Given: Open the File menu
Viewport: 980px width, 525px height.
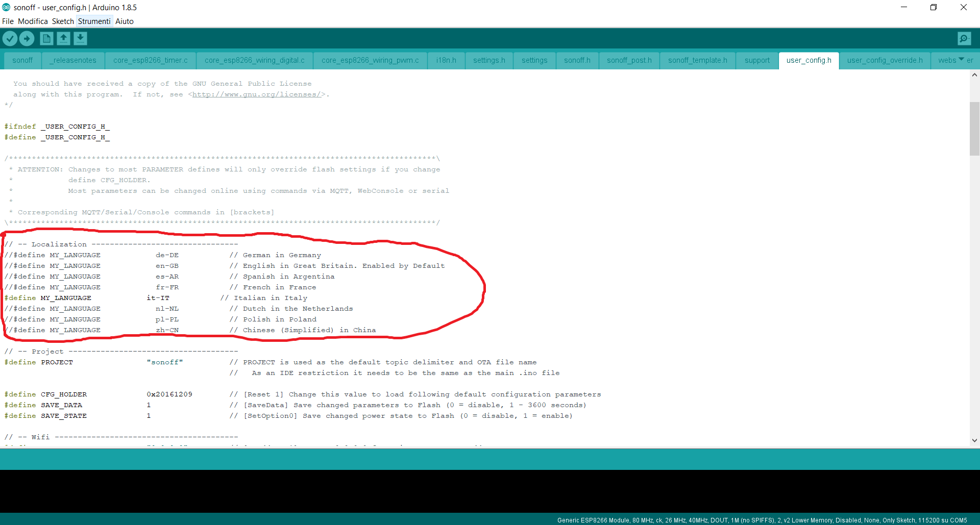Looking at the screenshot, I should 8,21.
